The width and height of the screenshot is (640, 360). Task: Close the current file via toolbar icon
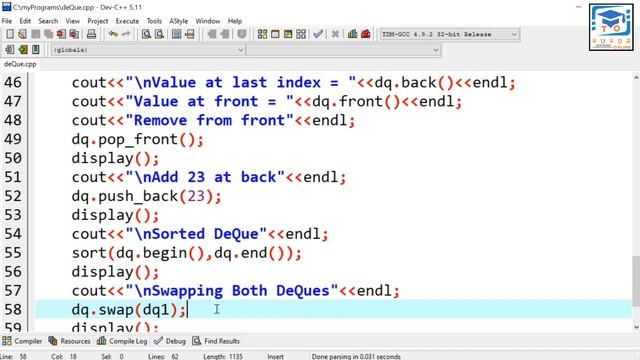coord(61,34)
